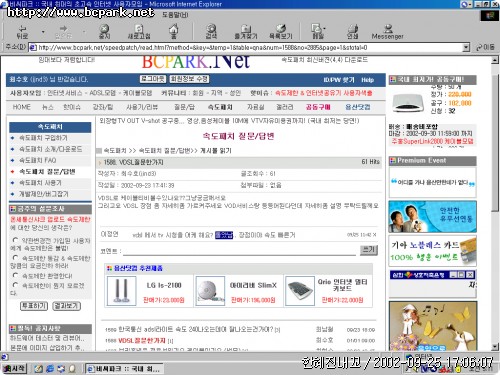Click the page scrollbar down arrow
The height and width of the screenshot is (375, 500).
click(495, 347)
